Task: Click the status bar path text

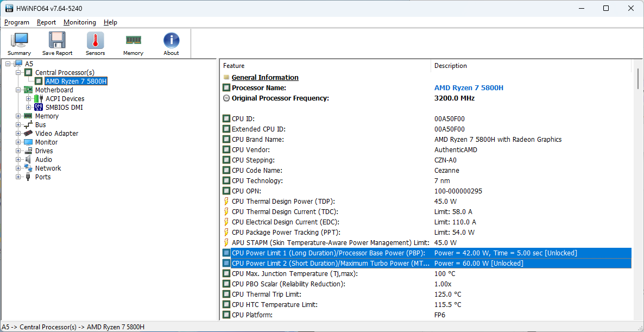Action: point(73,327)
